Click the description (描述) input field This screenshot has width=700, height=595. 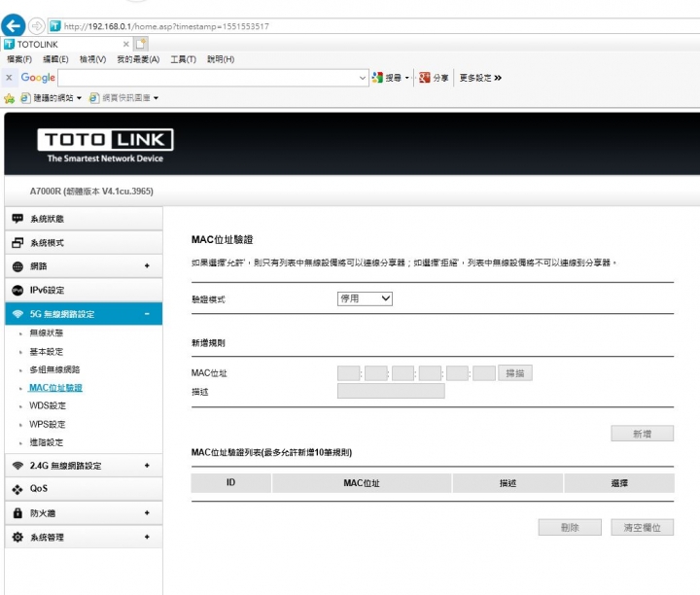pos(391,391)
